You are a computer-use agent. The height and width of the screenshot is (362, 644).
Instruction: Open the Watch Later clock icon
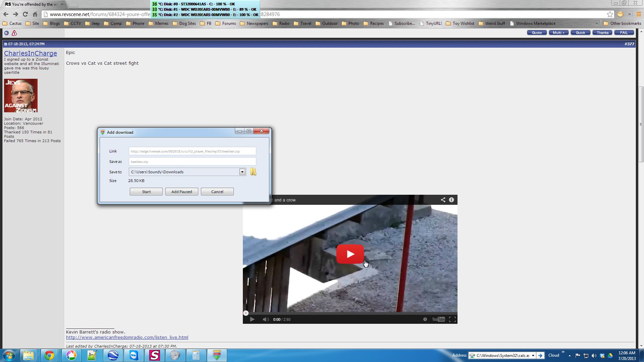[425, 319]
